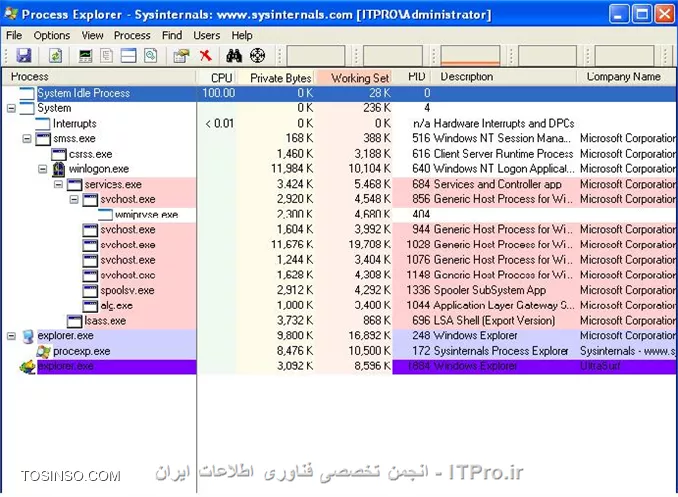Image resolution: width=678 pixels, height=497 pixels.
Task: Click the Refresh Now toolbar icon
Action: coord(55,56)
